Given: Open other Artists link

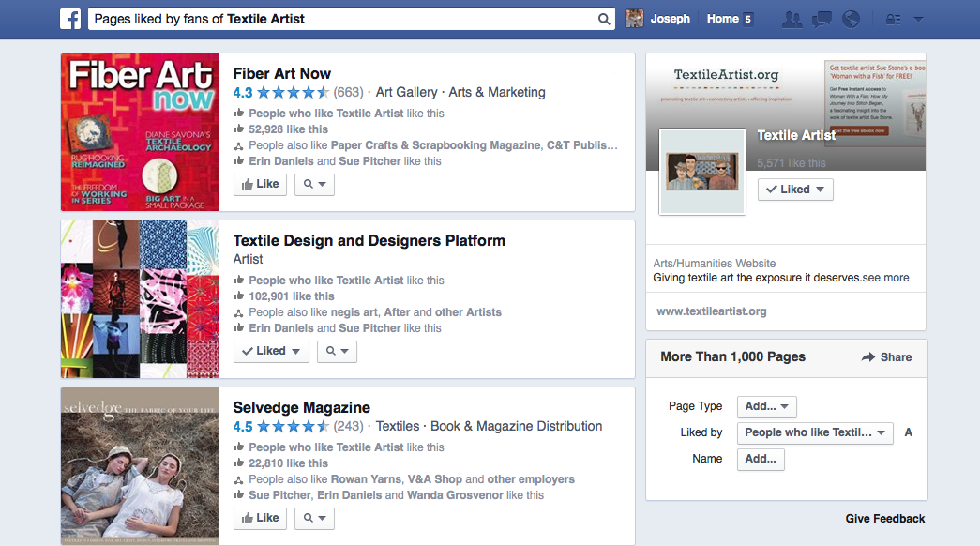Looking at the screenshot, I should pyautogui.click(x=468, y=312).
